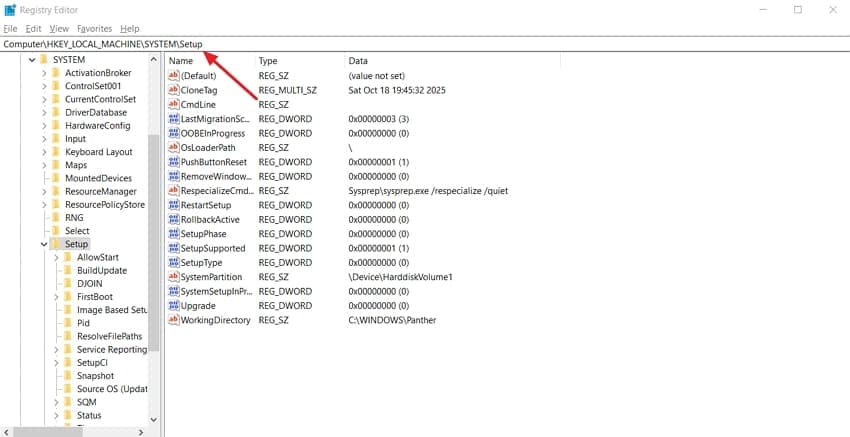This screenshot has width=850, height=437.
Task: Click the PushButtonReset DWORD icon
Action: pos(173,162)
